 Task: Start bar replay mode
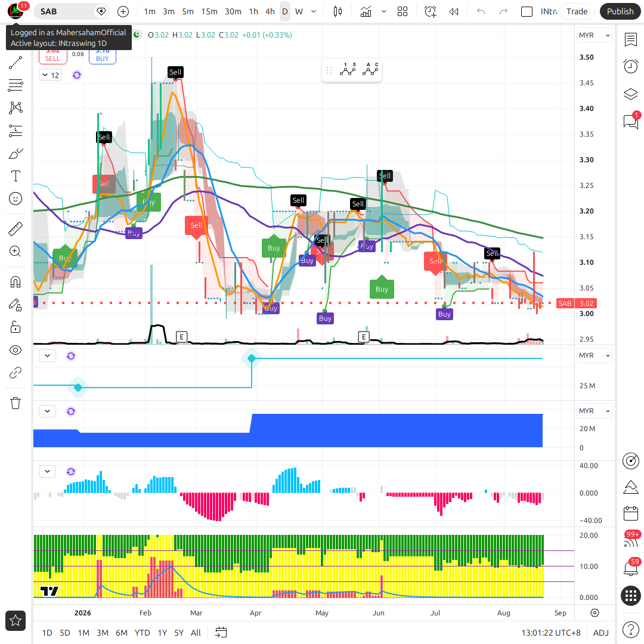click(453, 11)
